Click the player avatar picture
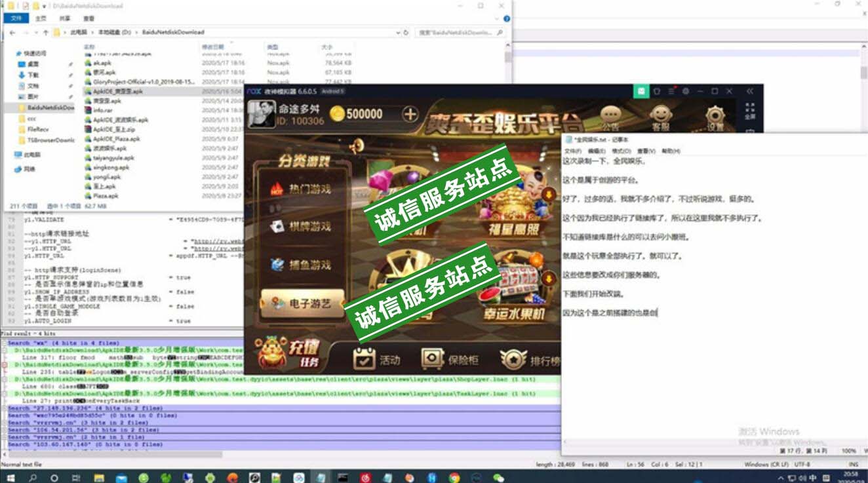The width and height of the screenshot is (868, 483). point(260,114)
